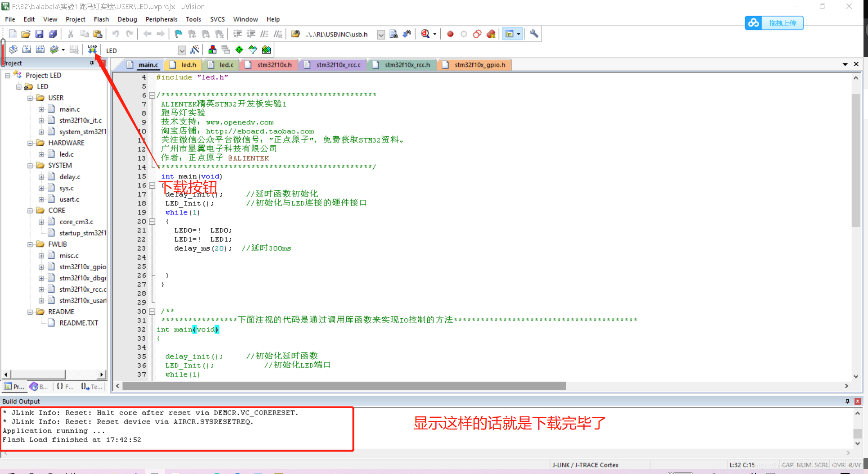Click project panel horizontal scrollbar

(38, 375)
